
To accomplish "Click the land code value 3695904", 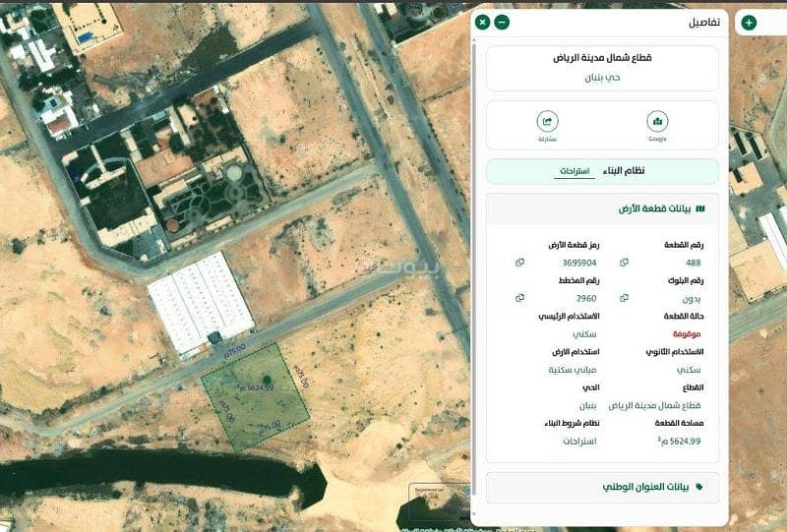I will [x=579, y=263].
